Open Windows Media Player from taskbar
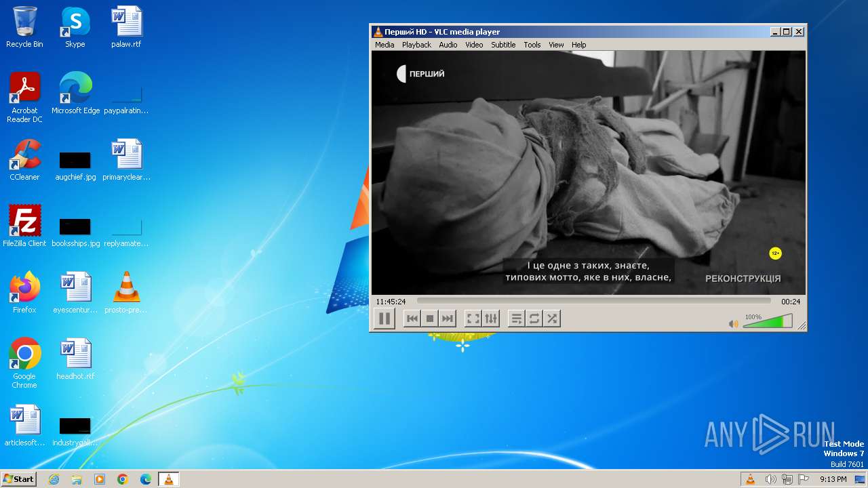This screenshot has width=868, height=488. point(100,479)
